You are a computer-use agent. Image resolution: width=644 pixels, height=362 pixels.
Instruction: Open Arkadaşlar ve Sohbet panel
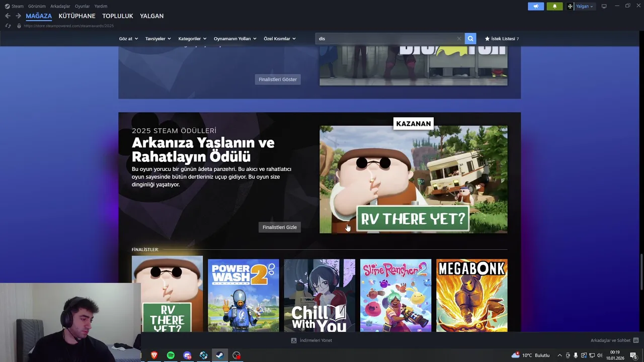(614, 340)
